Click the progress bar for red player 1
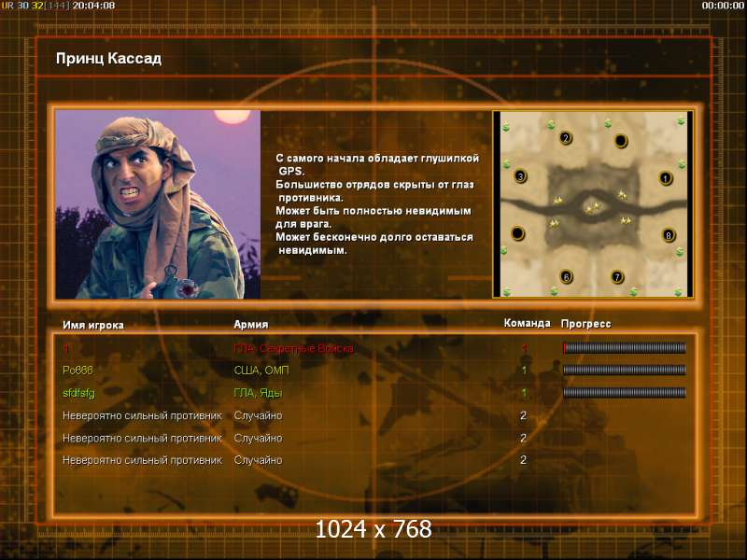This screenshot has width=747, height=560. [624, 348]
